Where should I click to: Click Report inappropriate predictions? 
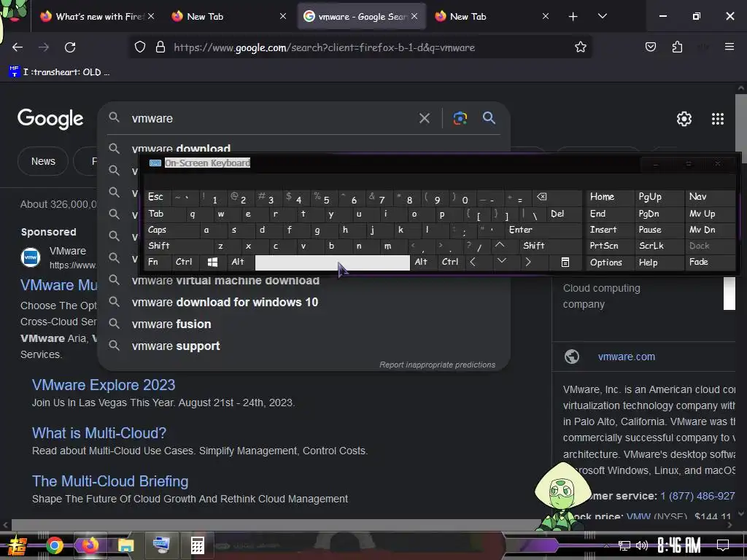tap(438, 365)
